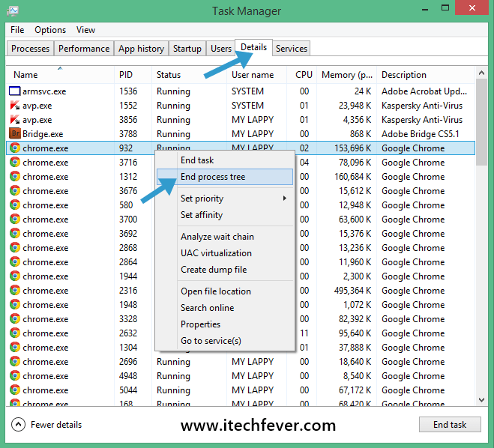Click Chrome icon of PID 3328 row

tap(15, 318)
